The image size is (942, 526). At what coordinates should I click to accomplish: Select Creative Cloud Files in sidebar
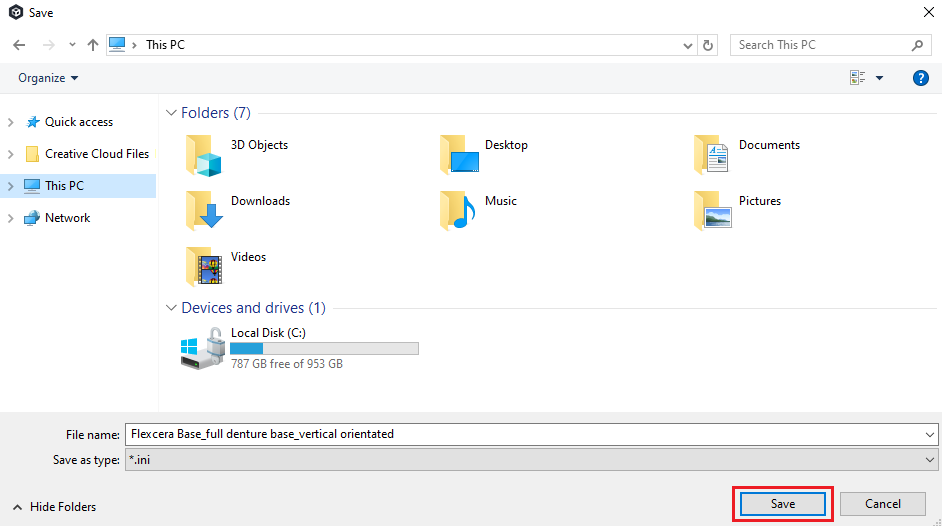click(x=97, y=154)
